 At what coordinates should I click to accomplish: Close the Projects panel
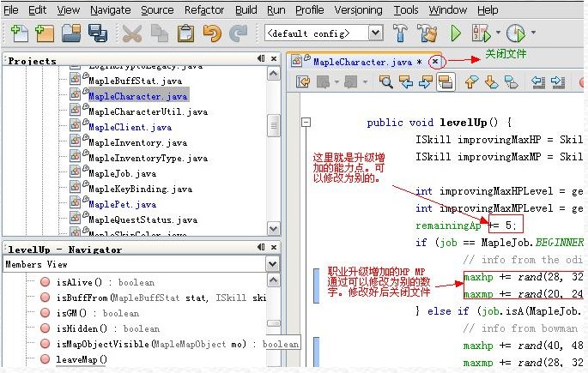[x=274, y=58]
